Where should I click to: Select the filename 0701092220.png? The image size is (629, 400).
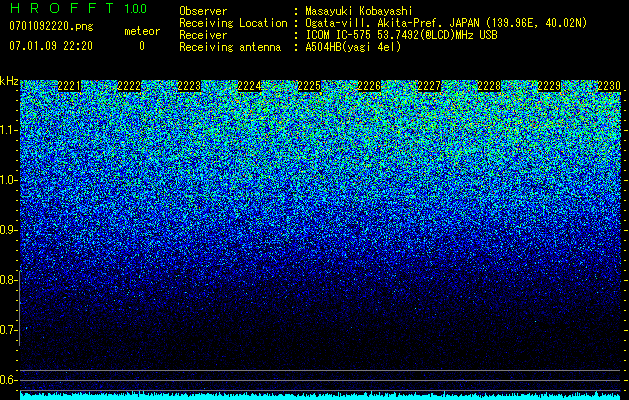pyautogui.click(x=51, y=26)
